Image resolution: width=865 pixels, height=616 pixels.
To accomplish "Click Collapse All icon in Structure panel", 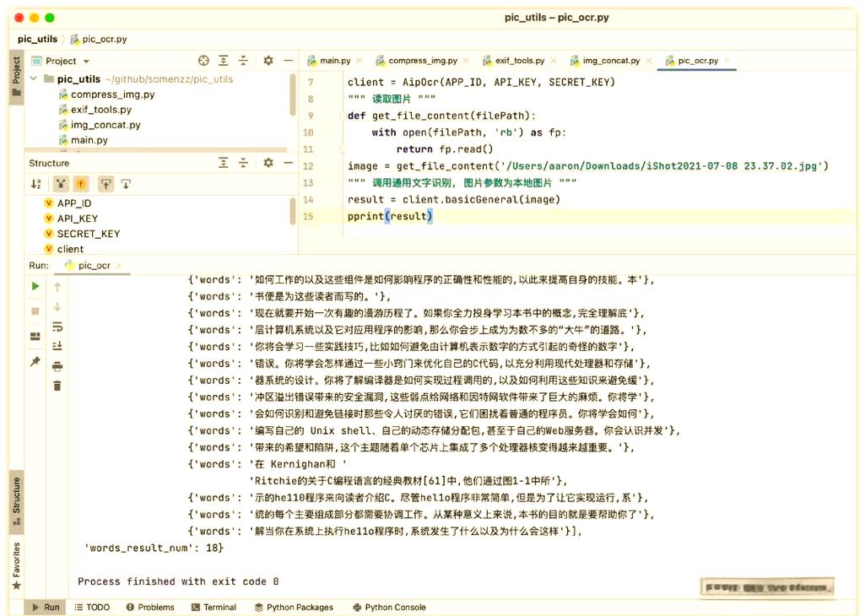I will tap(243, 163).
